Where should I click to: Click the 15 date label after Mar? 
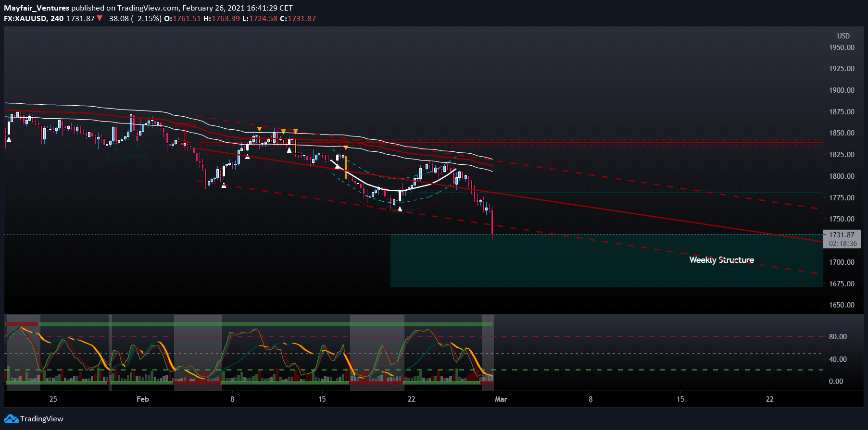coord(680,399)
